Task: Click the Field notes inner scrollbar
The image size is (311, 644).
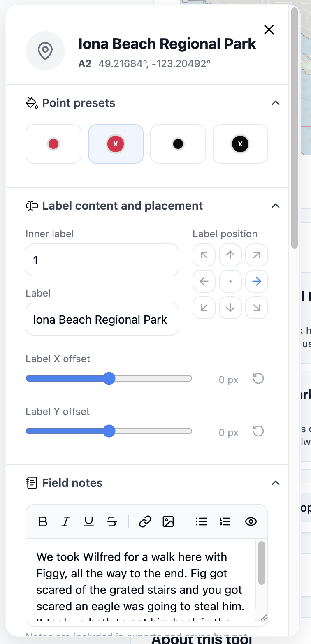Action: (262, 563)
